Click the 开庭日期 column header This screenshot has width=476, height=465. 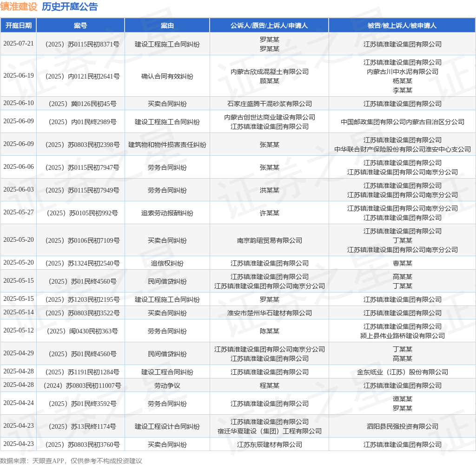pyautogui.click(x=19, y=26)
